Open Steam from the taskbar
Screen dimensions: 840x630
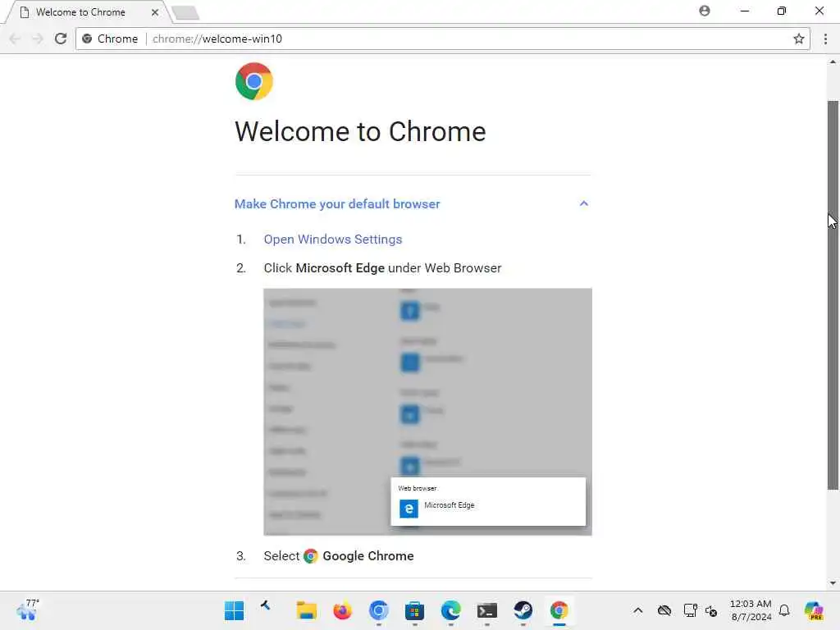coord(523,610)
